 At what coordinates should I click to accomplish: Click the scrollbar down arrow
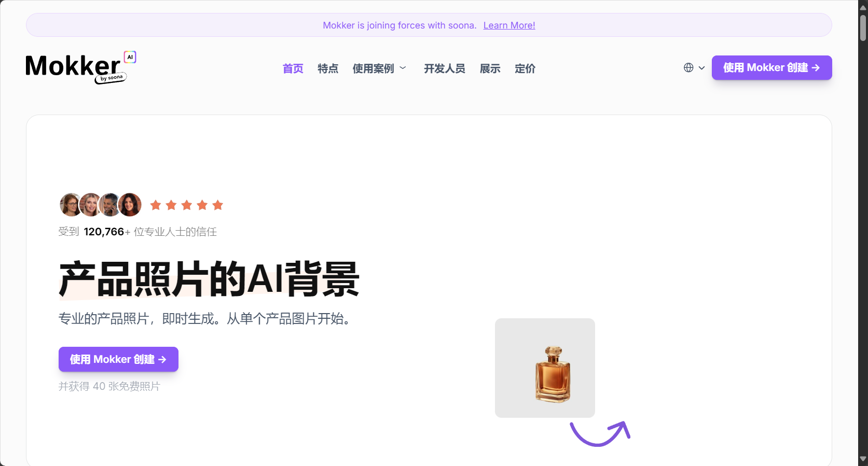(x=863, y=459)
